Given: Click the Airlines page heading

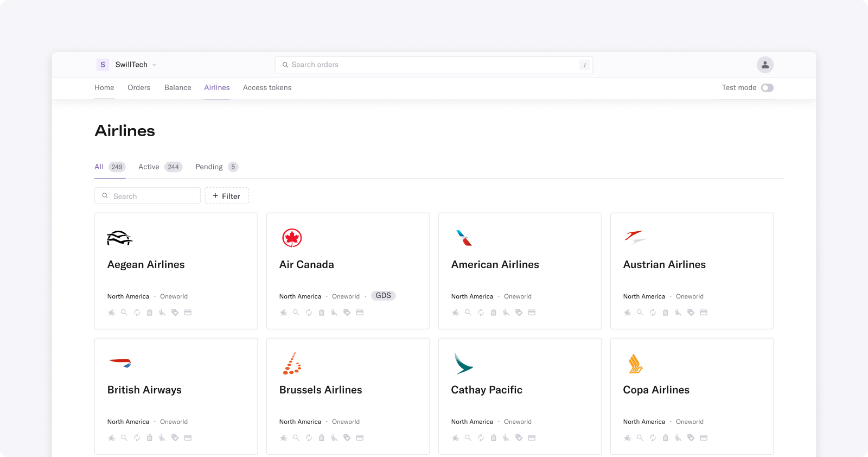Looking at the screenshot, I should [125, 131].
